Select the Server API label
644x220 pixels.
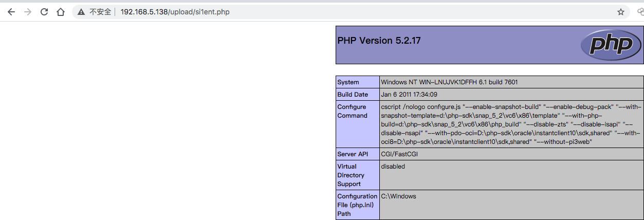[x=353, y=154]
